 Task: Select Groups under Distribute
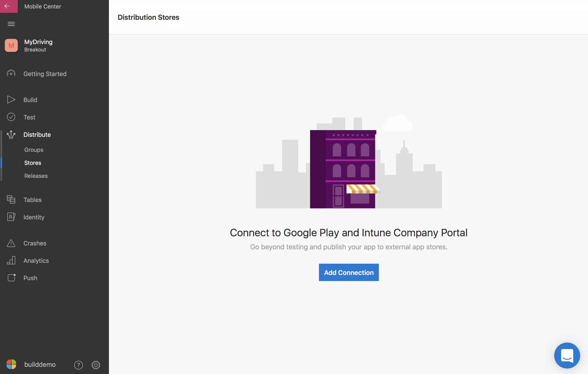[34, 150]
